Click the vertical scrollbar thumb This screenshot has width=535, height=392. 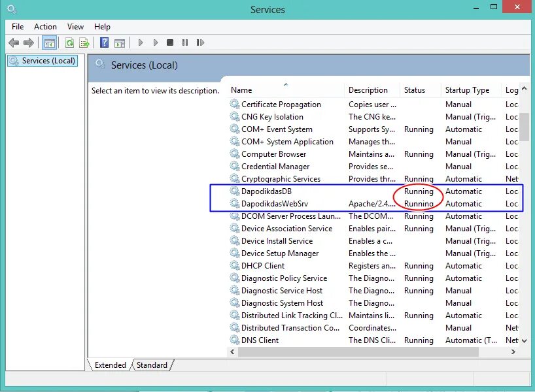(x=525, y=127)
